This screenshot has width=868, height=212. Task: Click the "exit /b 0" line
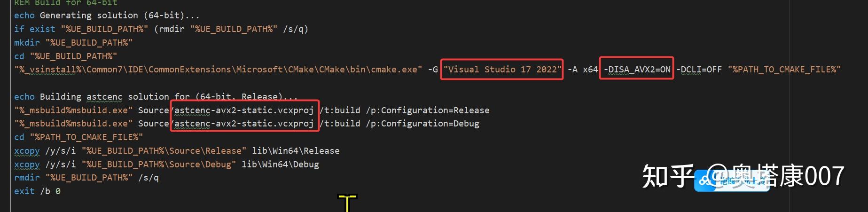[x=37, y=191]
